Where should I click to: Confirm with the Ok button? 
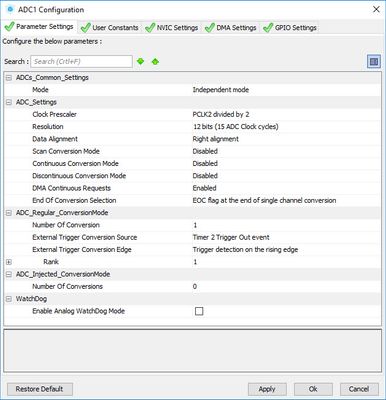tap(313, 389)
